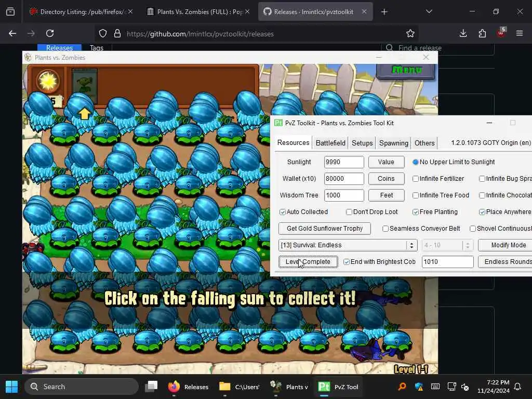
Task: Open the Windows Security tray icon
Action: pos(419,387)
